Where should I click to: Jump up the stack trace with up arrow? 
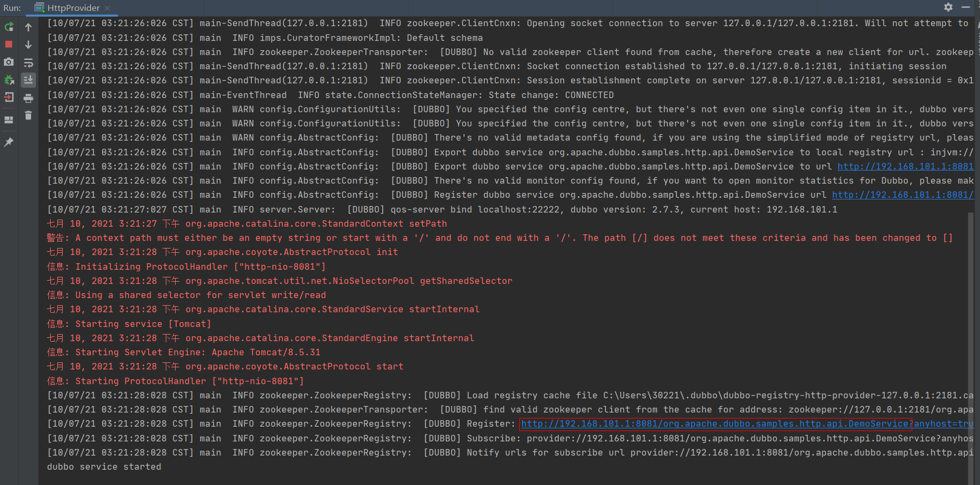click(x=28, y=27)
